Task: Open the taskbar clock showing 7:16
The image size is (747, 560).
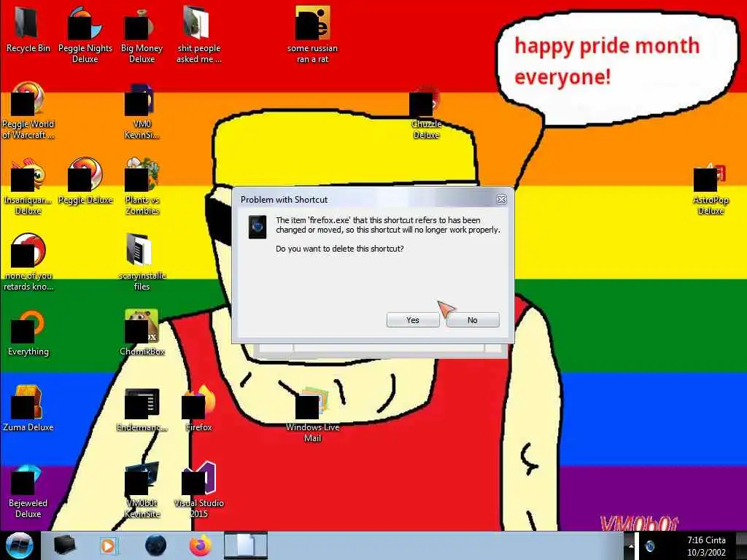Action: coord(706,546)
